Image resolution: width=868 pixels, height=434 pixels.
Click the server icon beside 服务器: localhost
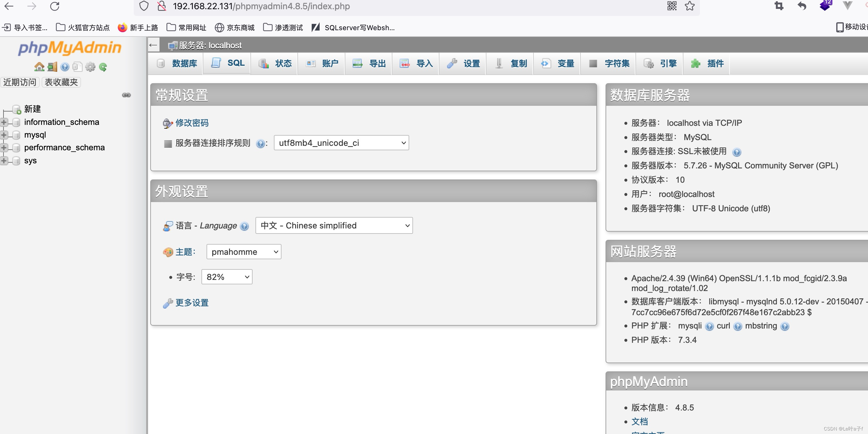click(x=173, y=45)
